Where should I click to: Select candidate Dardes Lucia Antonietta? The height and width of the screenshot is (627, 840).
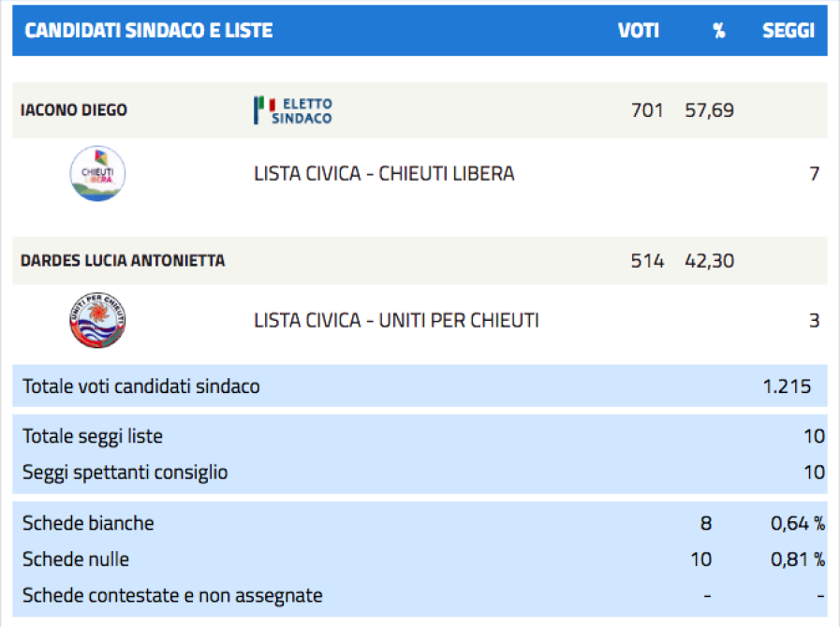pos(123,261)
